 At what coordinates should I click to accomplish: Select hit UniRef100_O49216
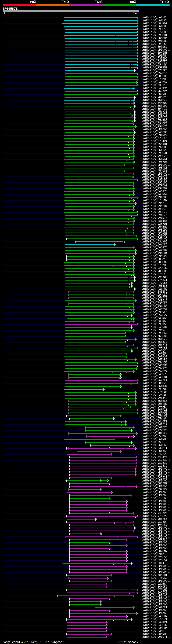(154, 300)
